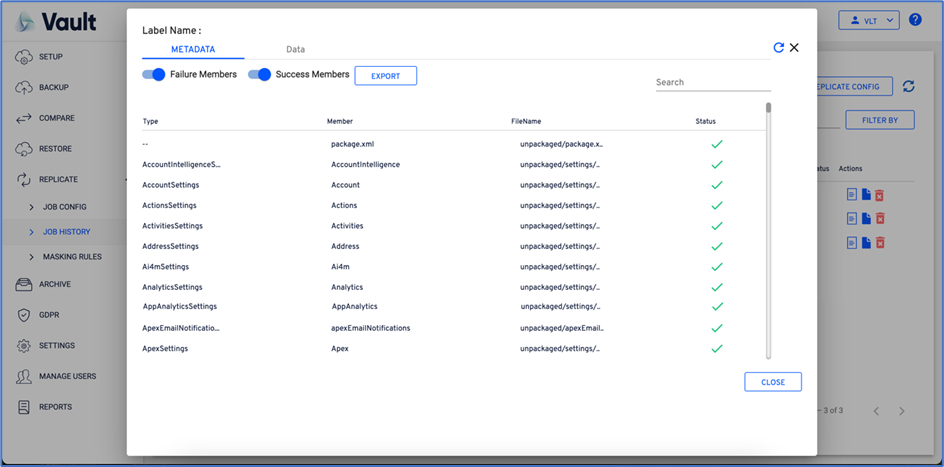The height and width of the screenshot is (467, 944).
Task: Toggle the Failure Members switch
Action: point(154,74)
